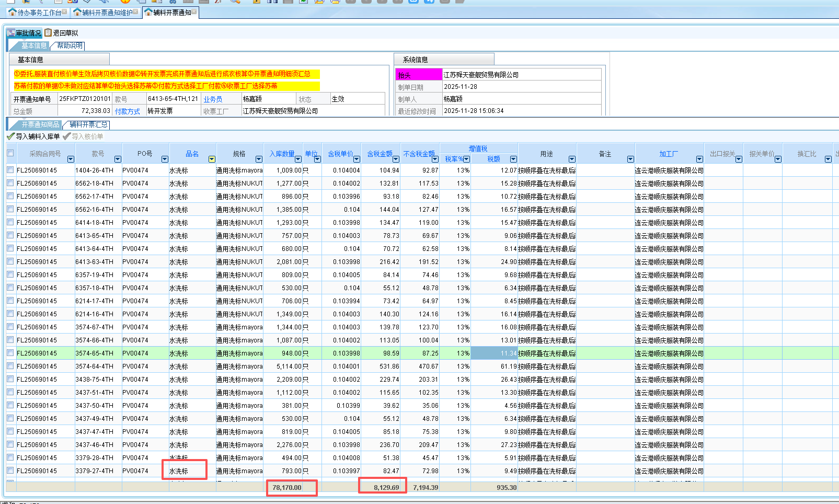This screenshot has width=839, height=504.
Task: Expand the 采购合同号 column filter
Action: (71, 159)
